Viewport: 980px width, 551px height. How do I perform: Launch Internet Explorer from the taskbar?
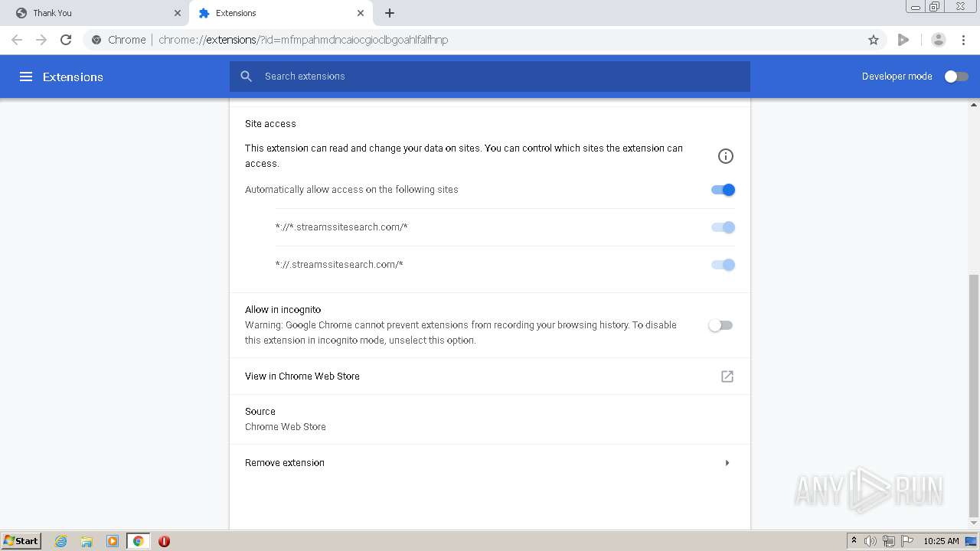61,541
